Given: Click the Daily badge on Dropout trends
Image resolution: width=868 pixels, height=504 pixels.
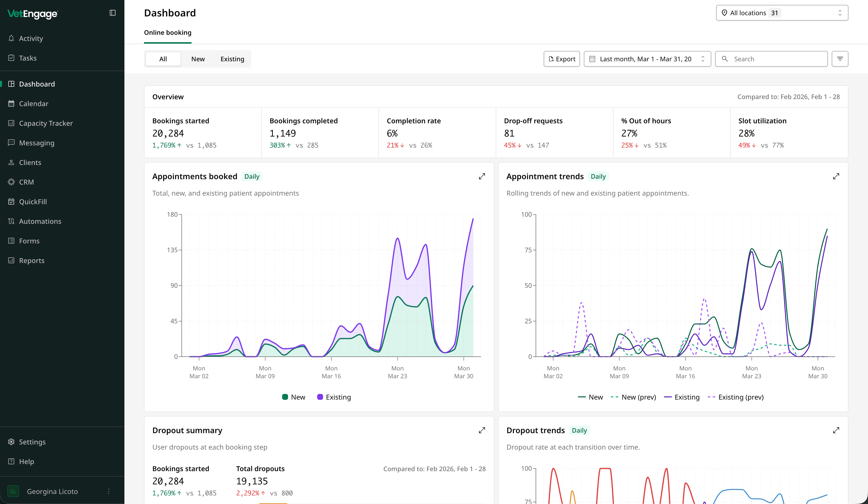Looking at the screenshot, I should 579,430.
